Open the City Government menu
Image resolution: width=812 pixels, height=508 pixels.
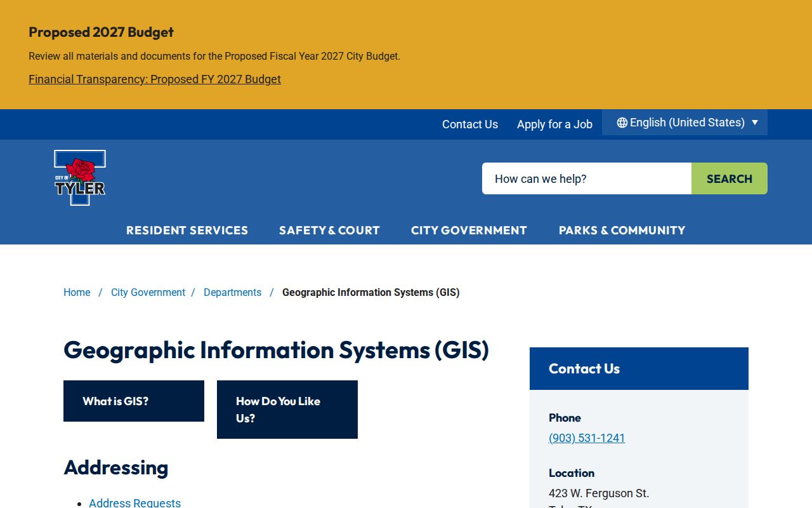click(x=469, y=231)
